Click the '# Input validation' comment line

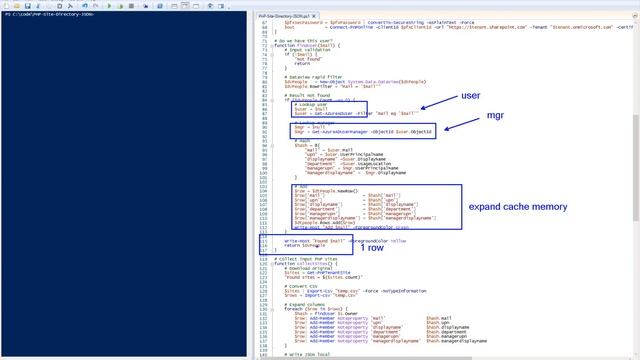(307, 50)
